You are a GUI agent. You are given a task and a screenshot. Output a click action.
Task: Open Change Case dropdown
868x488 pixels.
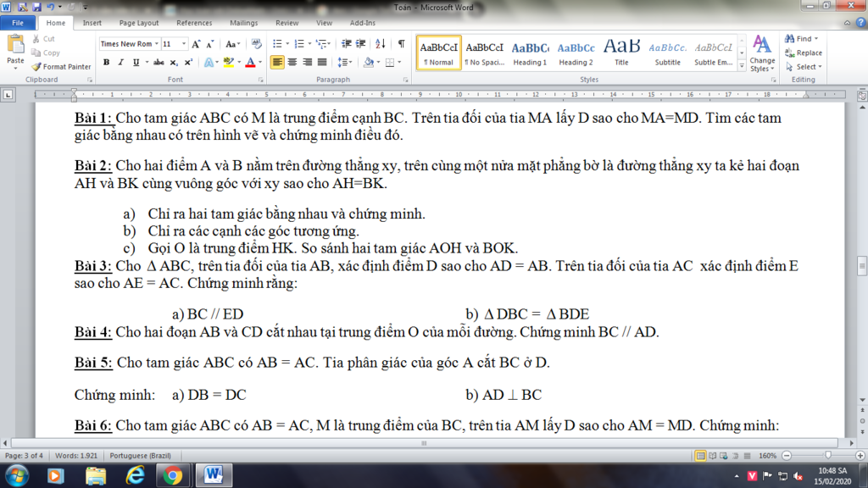(x=232, y=44)
